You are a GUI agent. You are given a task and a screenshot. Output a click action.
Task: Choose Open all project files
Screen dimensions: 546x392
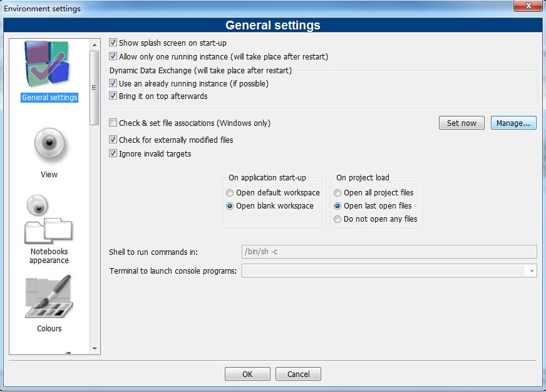click(338, 193)
